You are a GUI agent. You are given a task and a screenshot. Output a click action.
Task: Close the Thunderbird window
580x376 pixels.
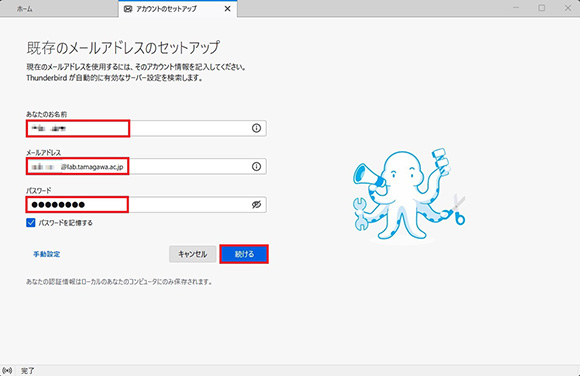pos(568,8)
